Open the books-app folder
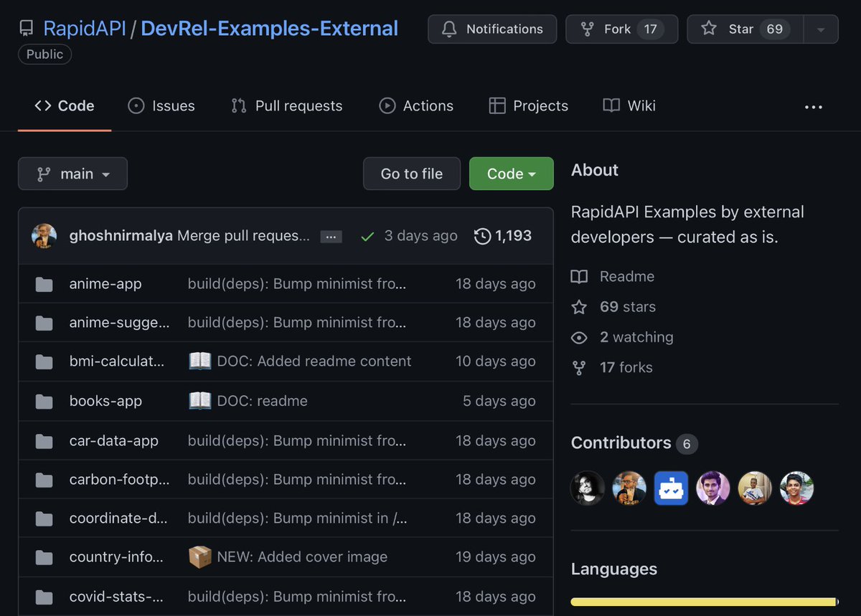The image size is (861, 616). tap(105, 402)
